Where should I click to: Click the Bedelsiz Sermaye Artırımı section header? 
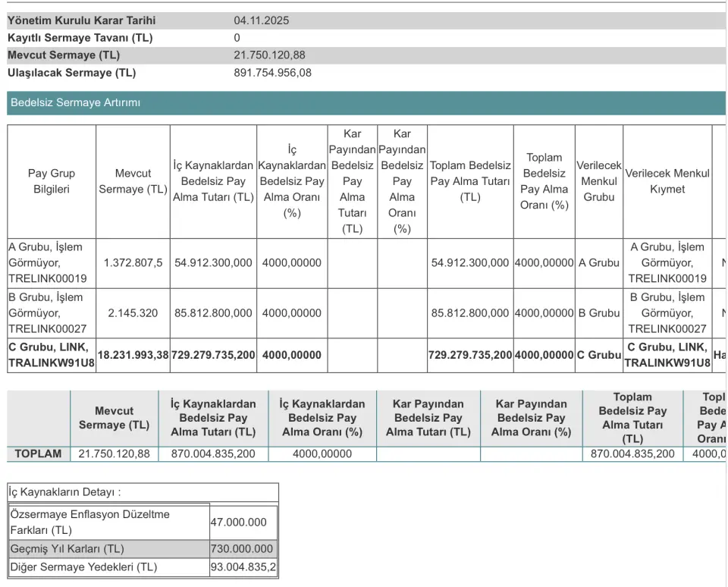[x=76, y=102]
